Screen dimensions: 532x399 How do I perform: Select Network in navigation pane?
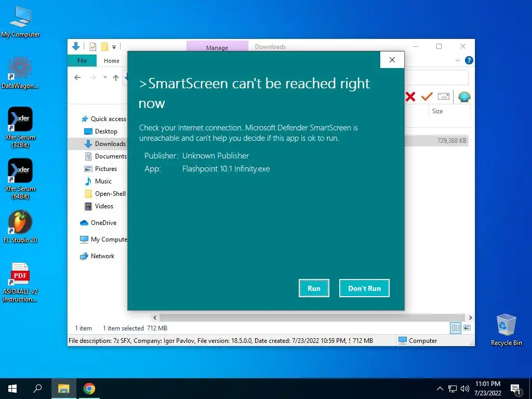(97, 256)
